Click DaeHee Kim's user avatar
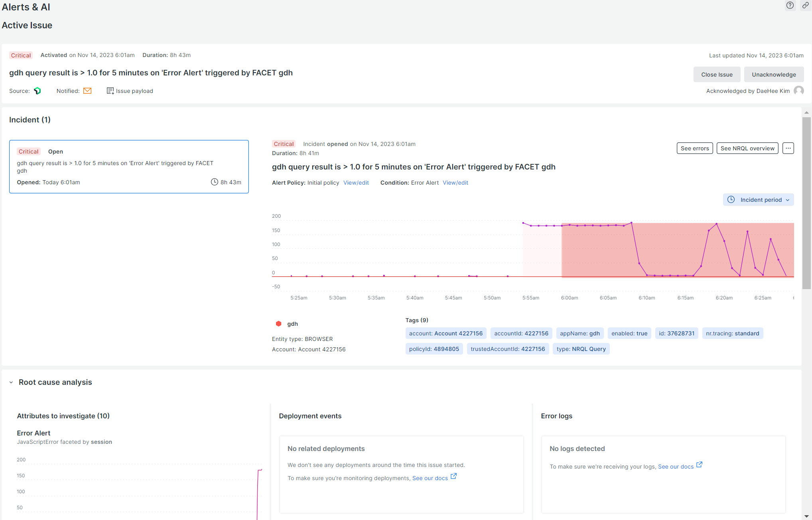This screenshot has height=520, width=812. (798, 91)
